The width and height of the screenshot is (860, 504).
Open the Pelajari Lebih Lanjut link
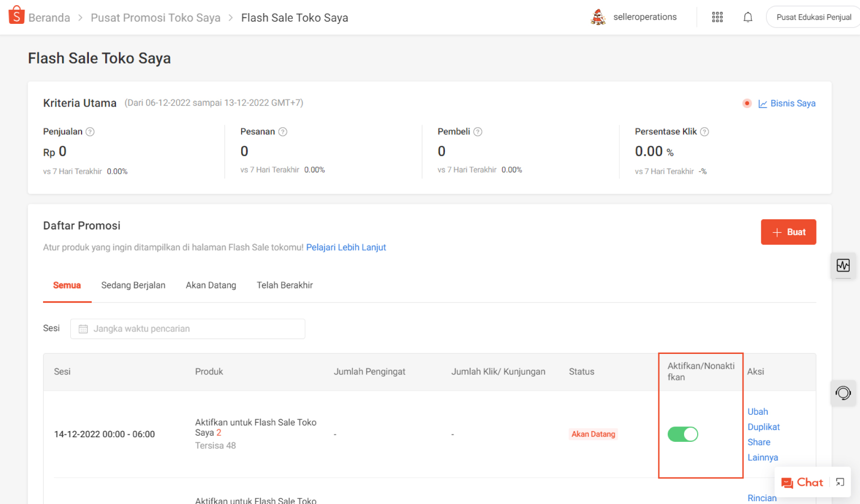pyautogui.click(x=346, y=247)
